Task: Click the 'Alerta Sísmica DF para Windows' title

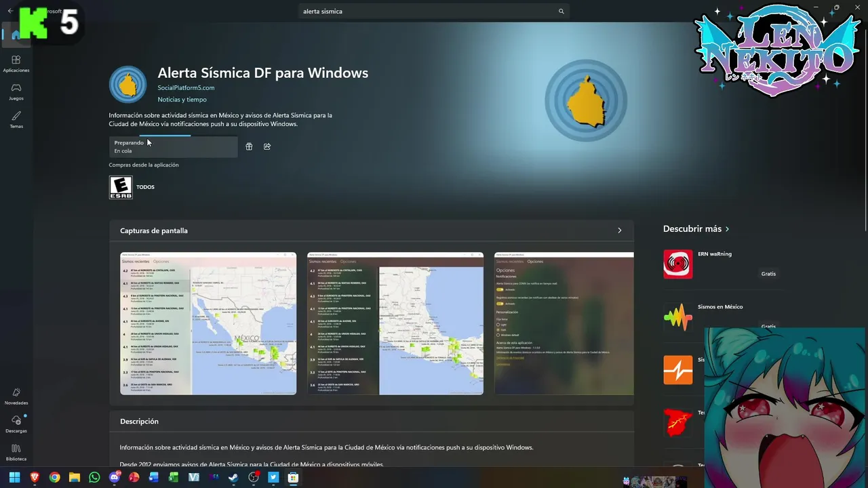Action: (x=263, y=73)
